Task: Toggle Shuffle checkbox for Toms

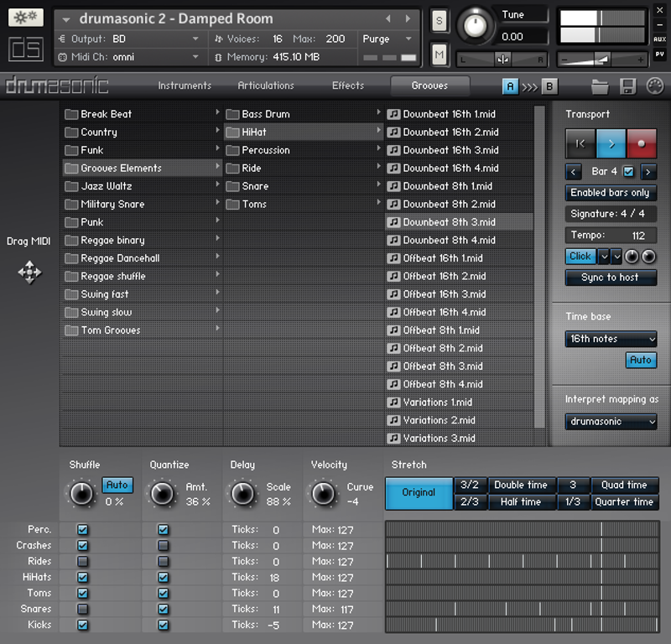Action: [82, 593]
